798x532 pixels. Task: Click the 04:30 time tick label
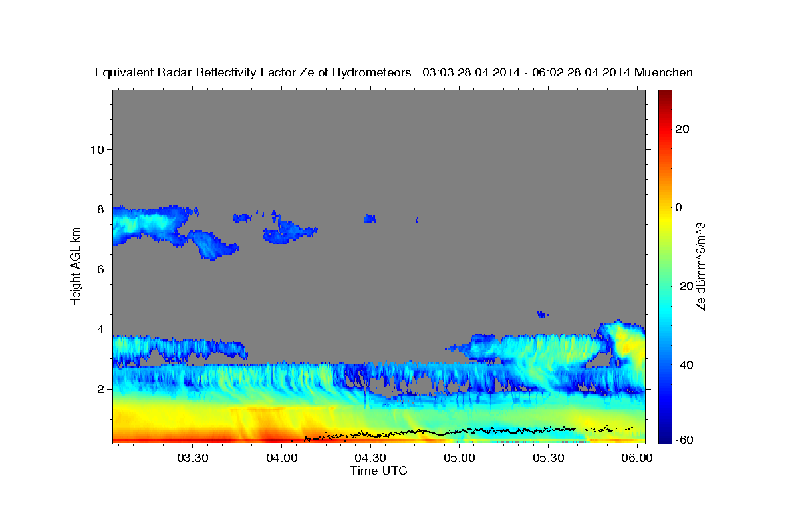[370, 458]
